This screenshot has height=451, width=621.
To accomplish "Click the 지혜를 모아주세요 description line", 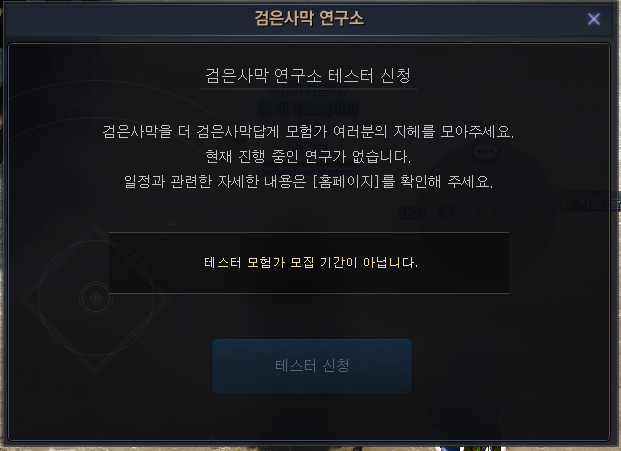I will (308, 131).
